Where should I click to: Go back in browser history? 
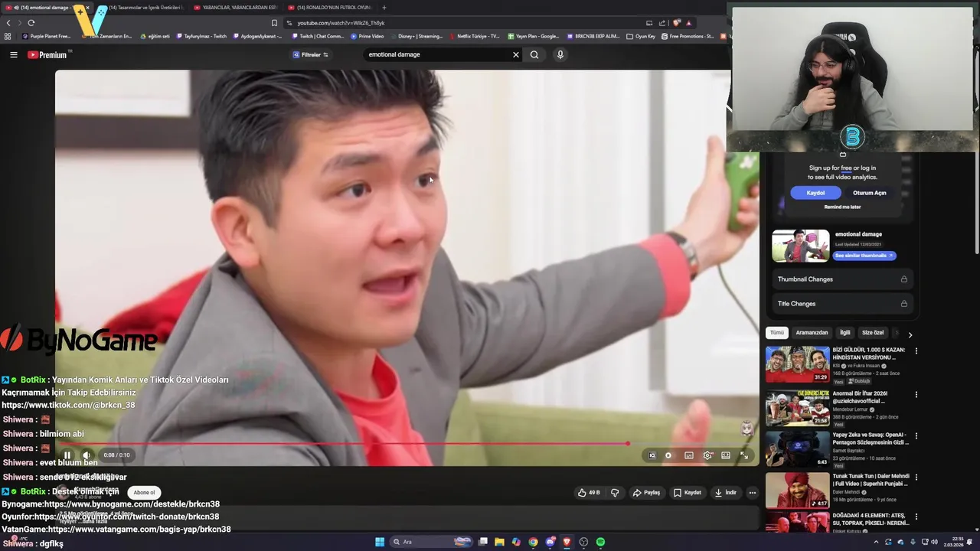pos(8,23)
